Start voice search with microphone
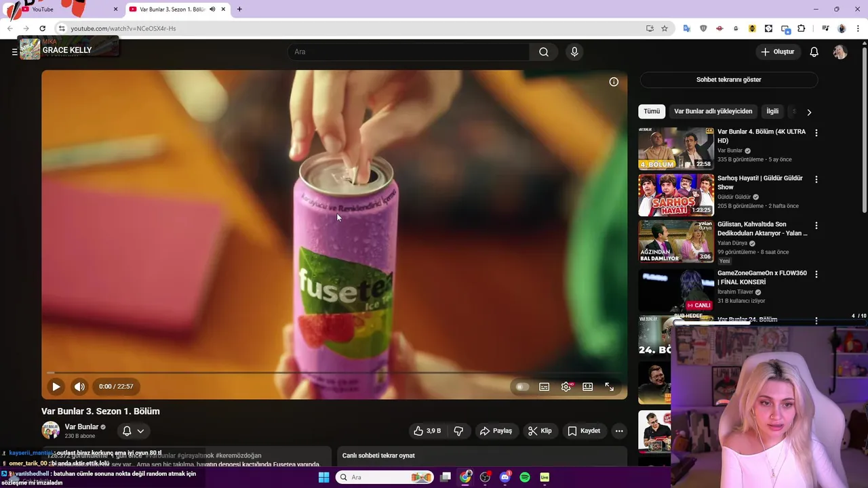The image size is (868, 488). (574, 52)
